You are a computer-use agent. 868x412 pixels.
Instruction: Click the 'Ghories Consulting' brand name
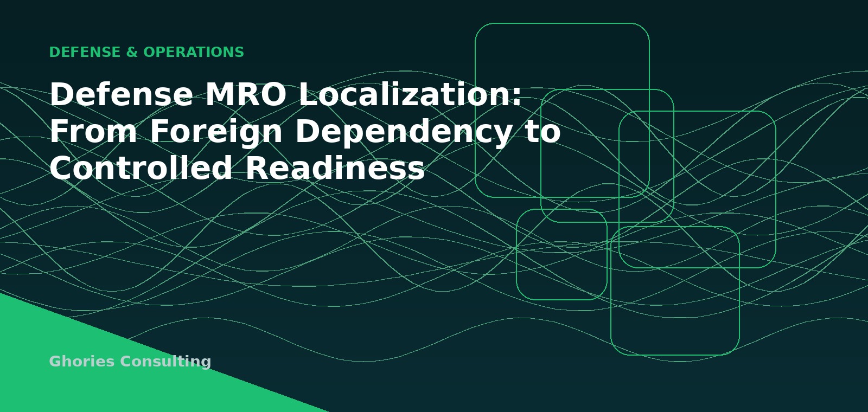tap(130, 362)
